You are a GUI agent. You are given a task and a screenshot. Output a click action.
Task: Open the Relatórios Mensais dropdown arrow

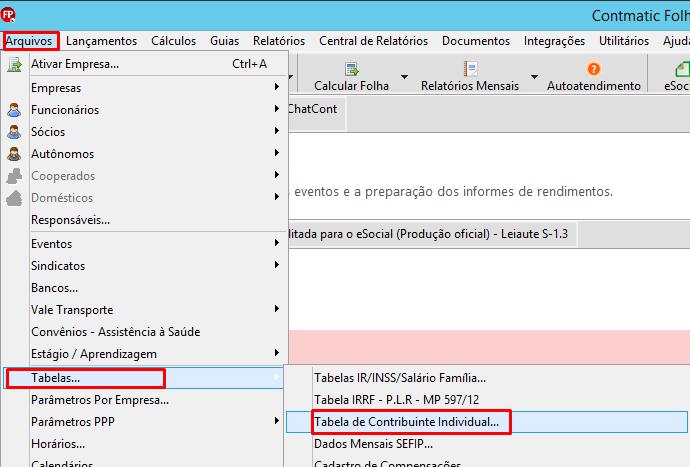(x=534, y=77)
